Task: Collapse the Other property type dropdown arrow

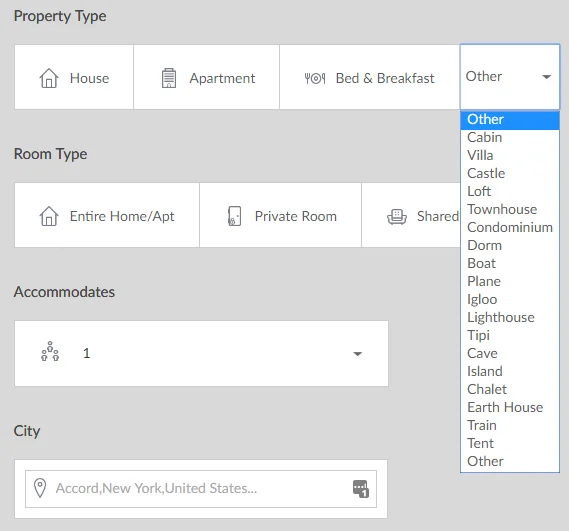Action: click(x=547, y=77)
